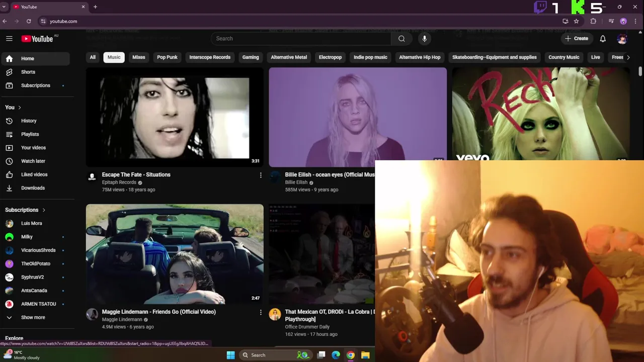The image size is (644, 362).
Task: Select the Indie pop music chip
Action: point(370,57)
